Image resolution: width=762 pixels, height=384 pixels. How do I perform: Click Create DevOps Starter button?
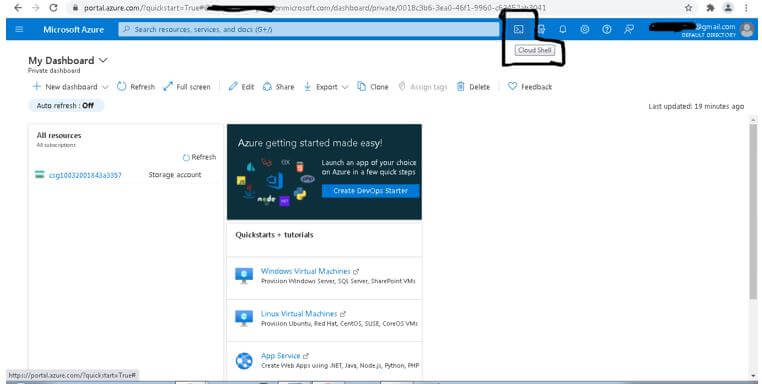(x=370, y=191)
